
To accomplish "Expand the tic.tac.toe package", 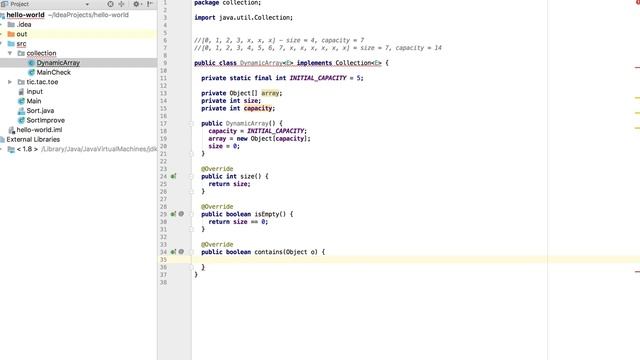I will pos(10,82).
